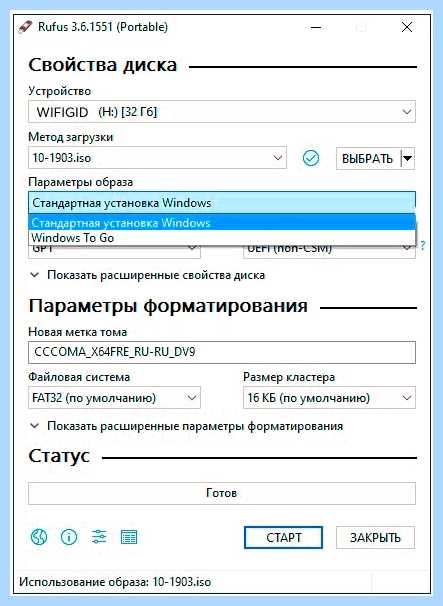
Task: Open the GPT partition scheme dropdown
Action: (114, 252)
